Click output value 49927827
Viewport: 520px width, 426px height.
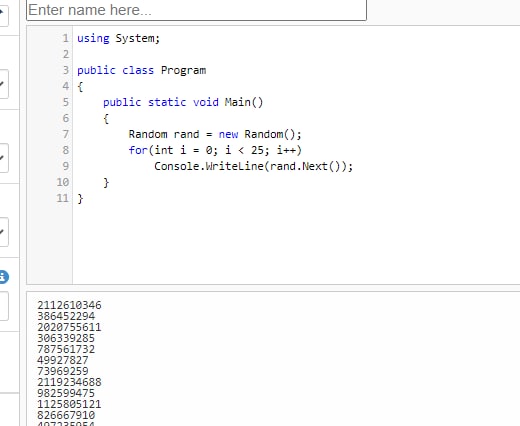[63, 360]
